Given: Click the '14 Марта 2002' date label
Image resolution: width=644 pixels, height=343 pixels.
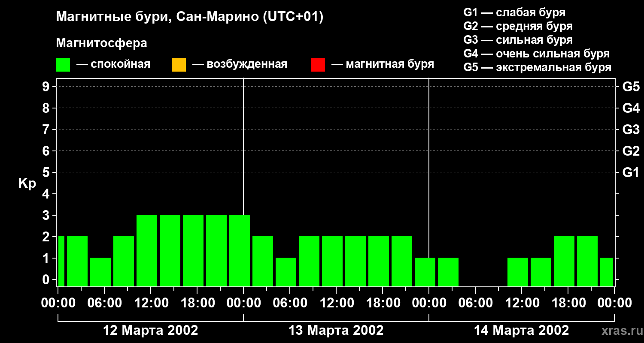Looking at the screenshot, I should tap(521, 331).
